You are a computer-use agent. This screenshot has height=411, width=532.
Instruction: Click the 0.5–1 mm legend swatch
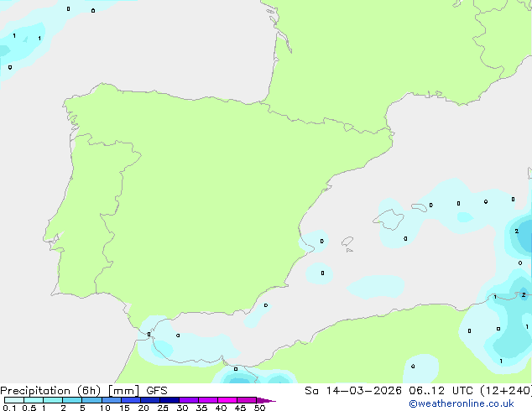34,400
